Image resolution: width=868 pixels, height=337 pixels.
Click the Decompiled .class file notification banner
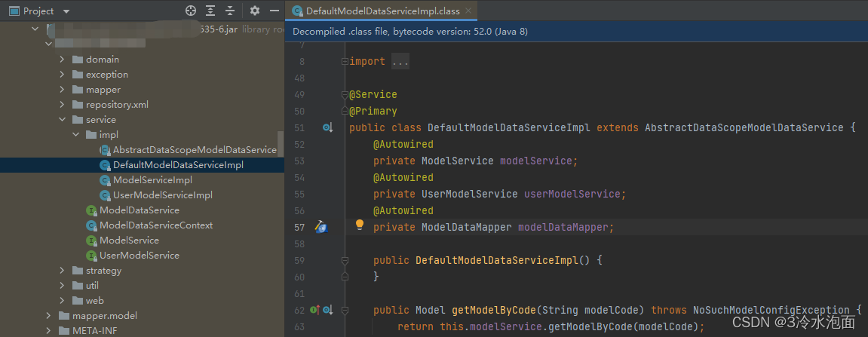point(576,32)
